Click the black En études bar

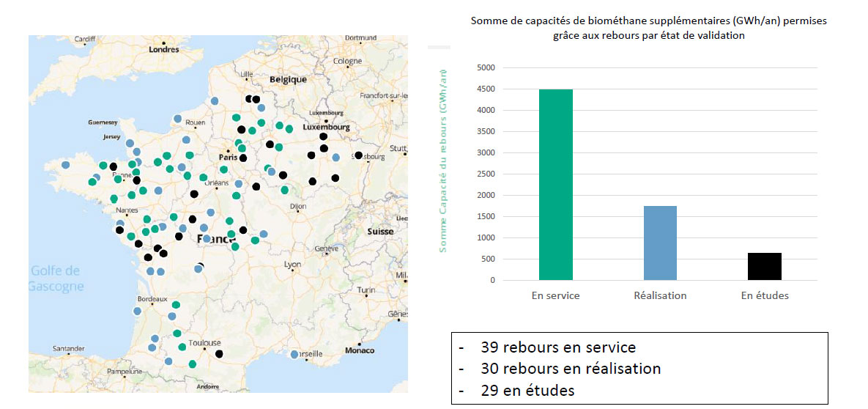pos(764,266)
